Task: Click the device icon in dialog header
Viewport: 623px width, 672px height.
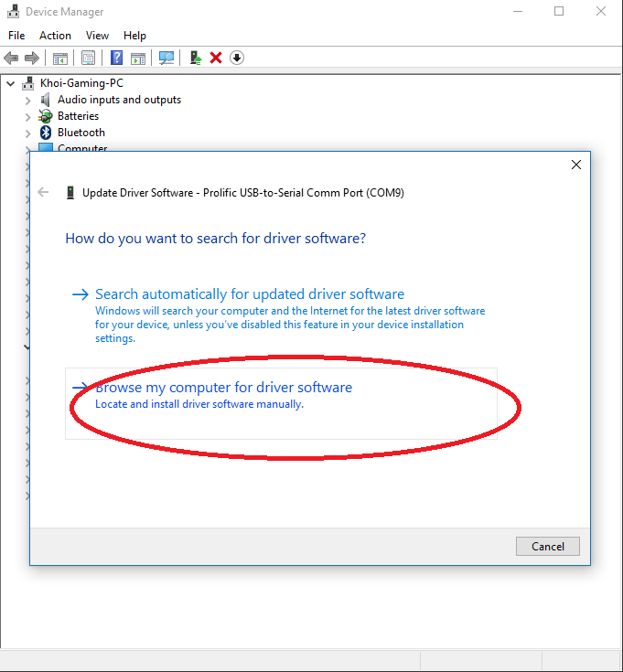Action: 70,193
